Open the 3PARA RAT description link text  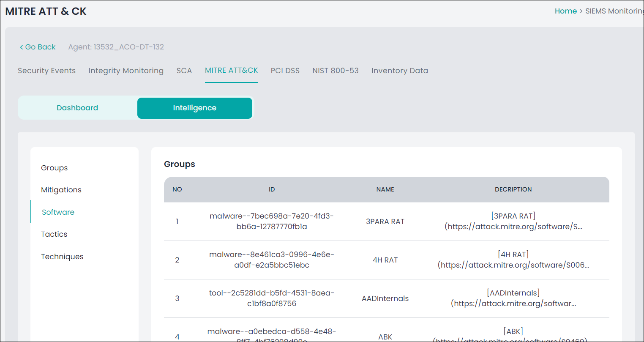[513, 222]
